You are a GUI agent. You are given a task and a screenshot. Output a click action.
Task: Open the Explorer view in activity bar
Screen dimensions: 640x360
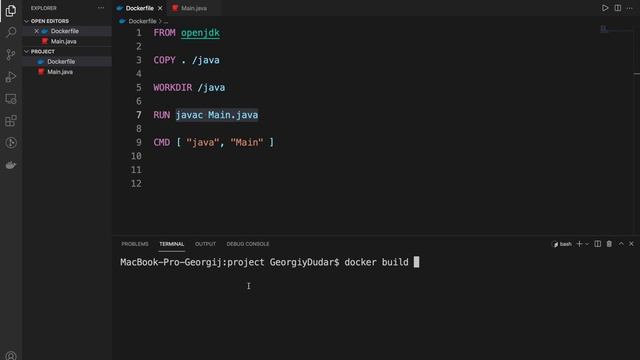[x=11, y=10]
